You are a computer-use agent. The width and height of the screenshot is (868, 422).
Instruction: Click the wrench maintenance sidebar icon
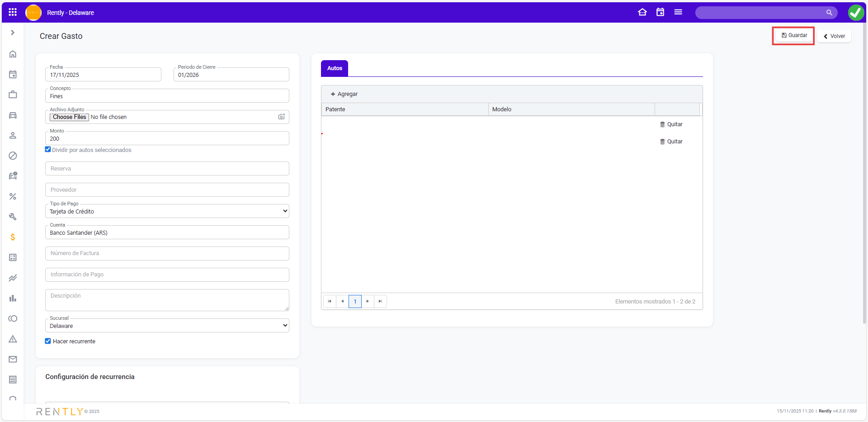pos(13,217)
